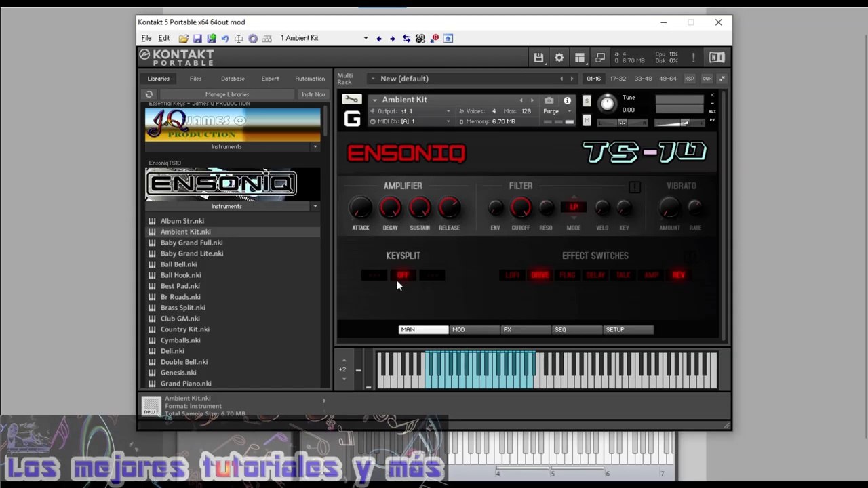Click the panic exclamation icon
Viewport: 868px width, 488px height.
click(693, 58)
